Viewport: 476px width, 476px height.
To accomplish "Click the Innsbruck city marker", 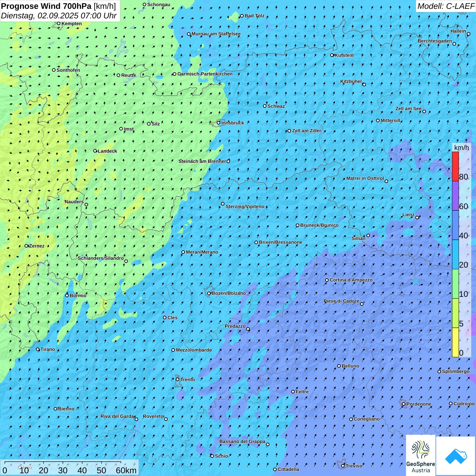I will point(219,123).
